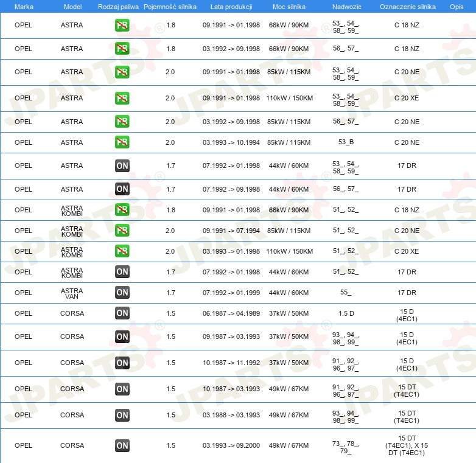Click the Pojemność silnika column header
This screenshot has height=463, width=476.
[x=170, y=7]
